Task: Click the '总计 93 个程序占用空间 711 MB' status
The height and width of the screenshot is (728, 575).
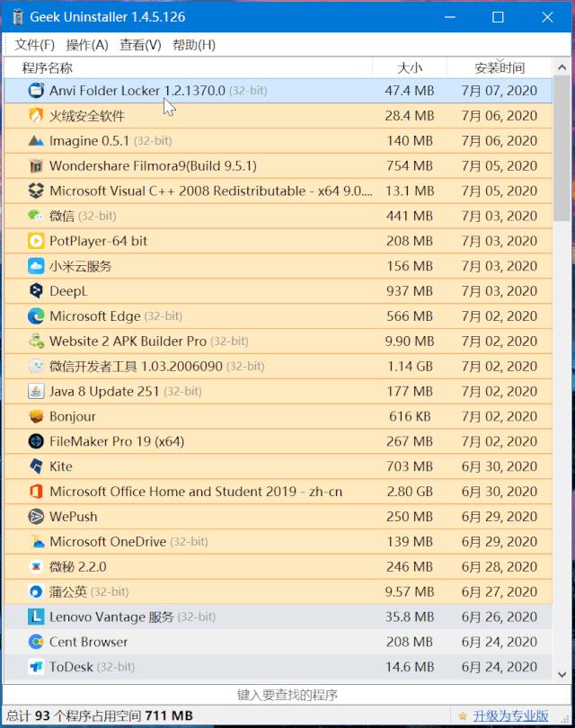Action: pyautogui.click(x=100, y=715)
